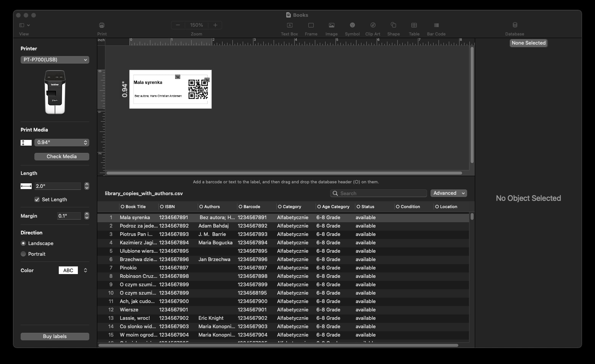
Task: Click the search magnifier icon
Action: [x=335, y=193]
